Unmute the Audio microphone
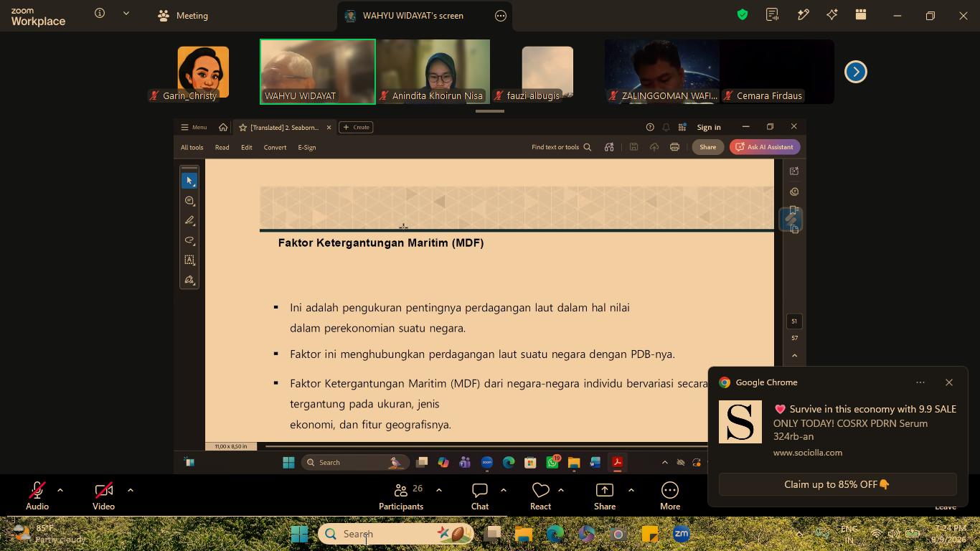The image size is (980, 551). pos(37,496)
